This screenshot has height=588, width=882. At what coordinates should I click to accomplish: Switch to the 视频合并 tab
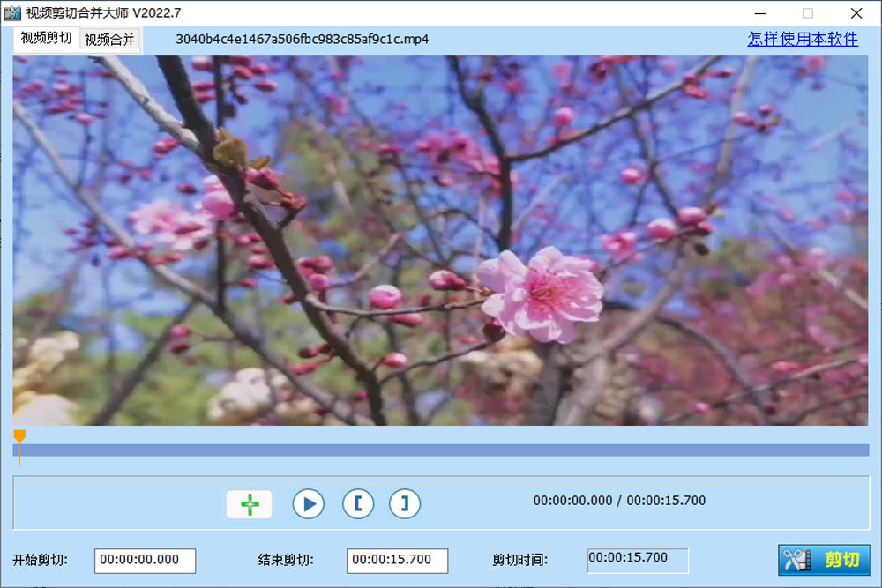[109, 40]
